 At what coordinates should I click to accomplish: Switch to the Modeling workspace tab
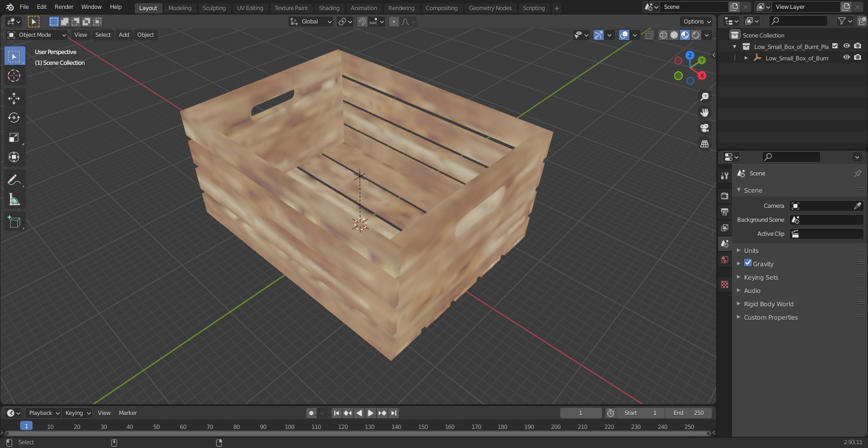(x=180, y=8)
